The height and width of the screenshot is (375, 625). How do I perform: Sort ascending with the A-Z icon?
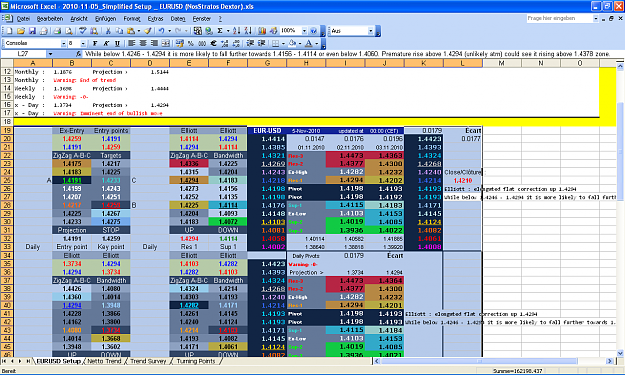pos(236,31)
